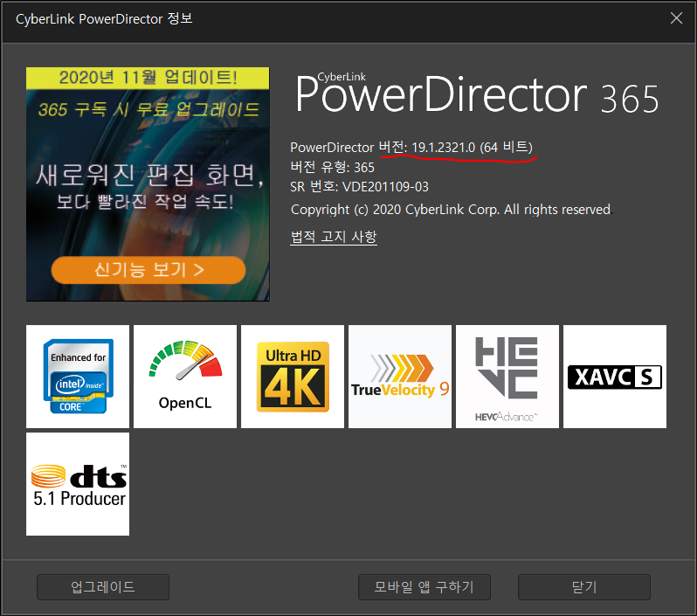Screen dimensions: 697x616
Task: Click the OpenCL gauge logo tile
Action: 185,377
